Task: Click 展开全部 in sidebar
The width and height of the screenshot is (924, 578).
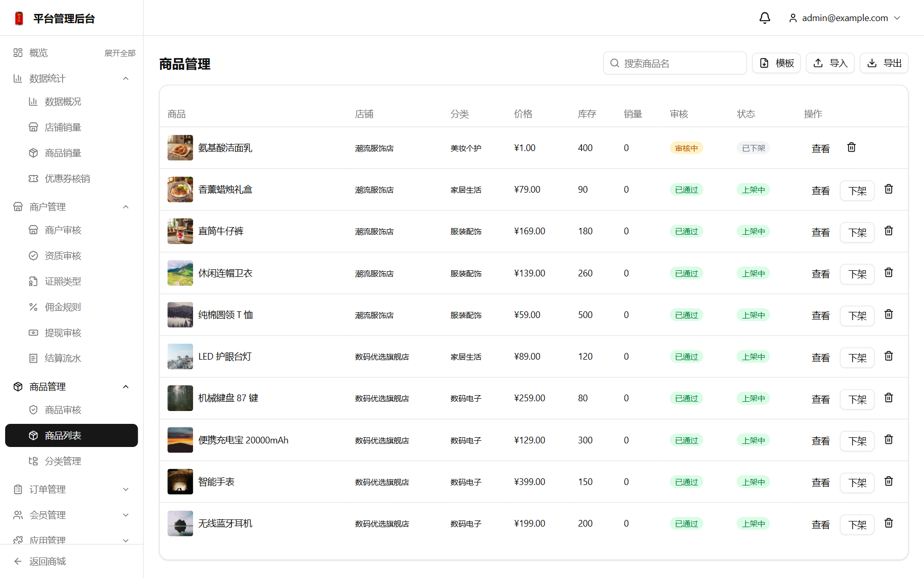Action: click(x=120, y=53)
